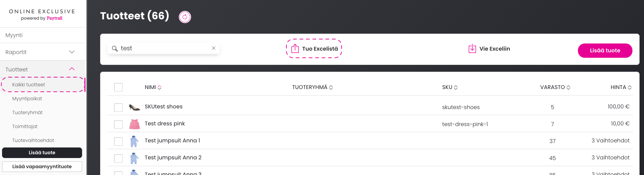Click the Tuo Excelistä upload icon
The image size is (644, 175).
[295, 49]
